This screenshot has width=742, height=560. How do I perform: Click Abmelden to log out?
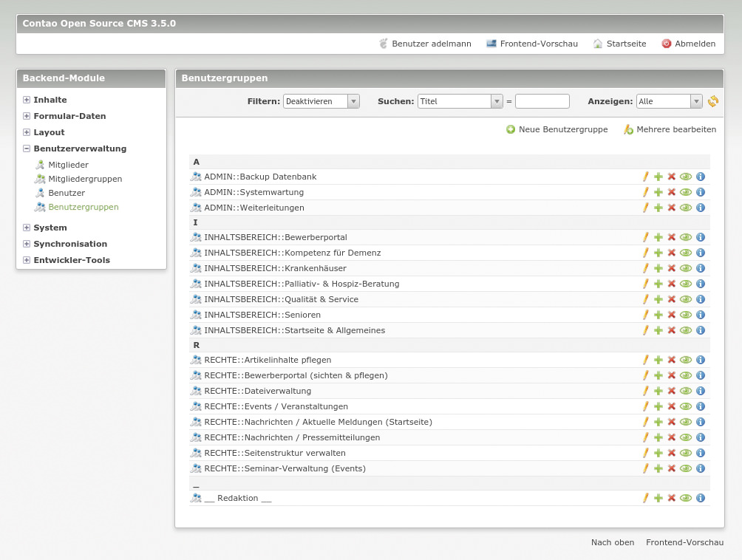695,44
